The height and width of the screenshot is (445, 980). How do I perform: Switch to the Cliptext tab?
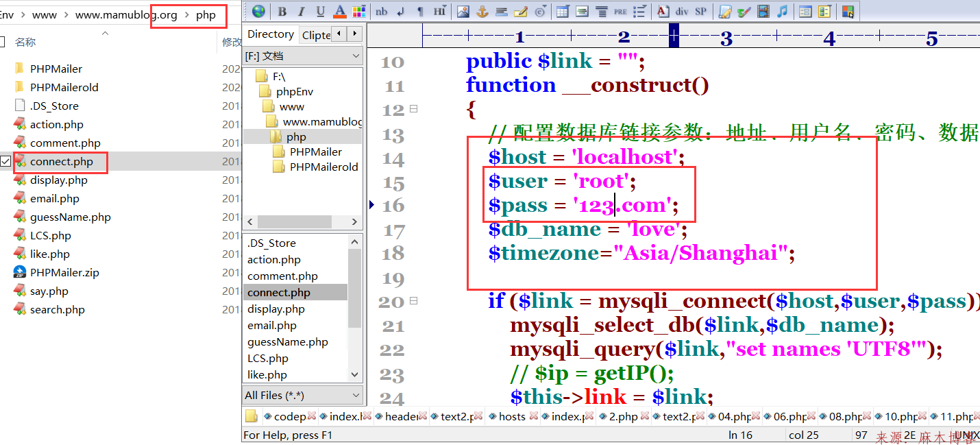tap(316, 35)
